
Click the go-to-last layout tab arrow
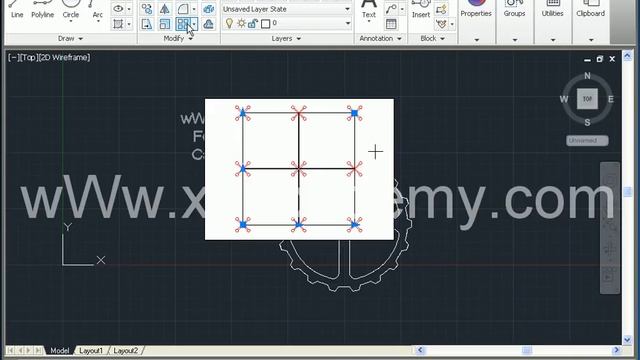tap(38, 351)
